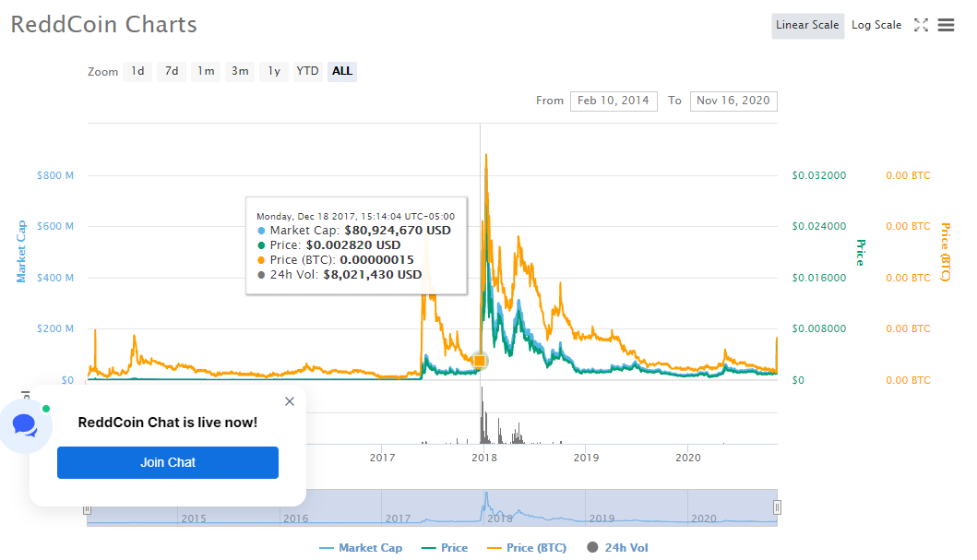Toggle Price series in legend
This screenshot has width=977, height=560.
tap(445, 548)
